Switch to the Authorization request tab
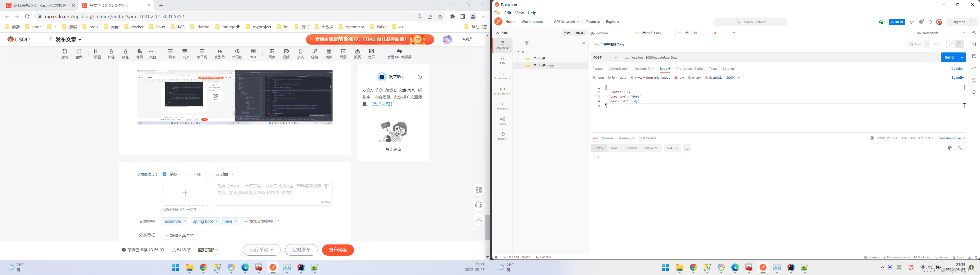The height and width of the screenshot is (275, 980). [619, 69]
